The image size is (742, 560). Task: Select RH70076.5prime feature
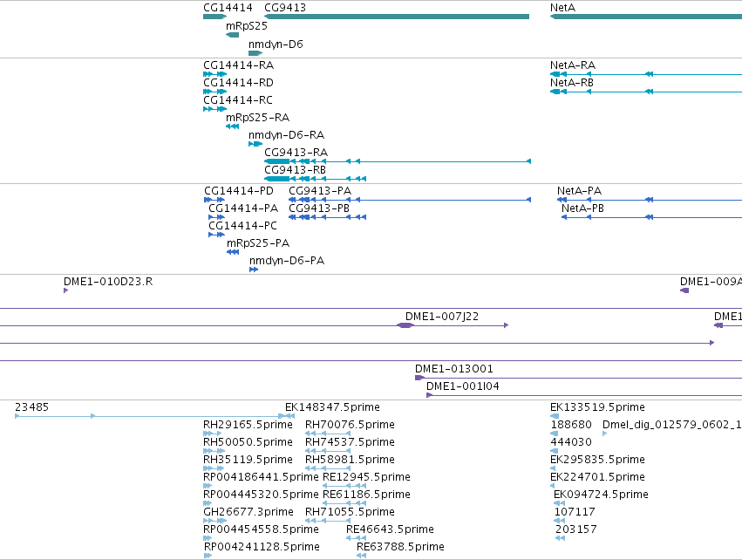pyautogui.click(x=328, y=434)
